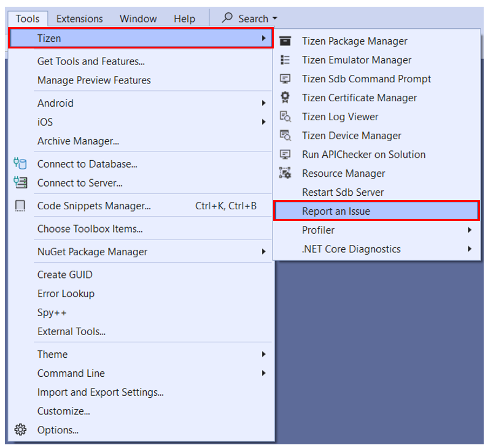Viewport: 488px width, 448px height.
Task: Click the Code Snippets Manager icon
Action: coord(20,206)
